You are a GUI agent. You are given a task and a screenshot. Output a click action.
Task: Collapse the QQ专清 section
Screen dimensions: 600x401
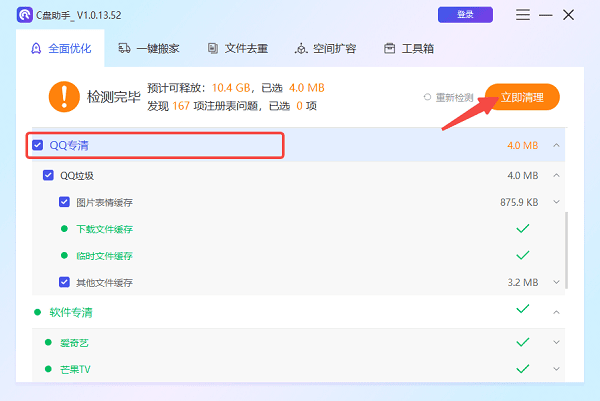click(x=556, y=146)
